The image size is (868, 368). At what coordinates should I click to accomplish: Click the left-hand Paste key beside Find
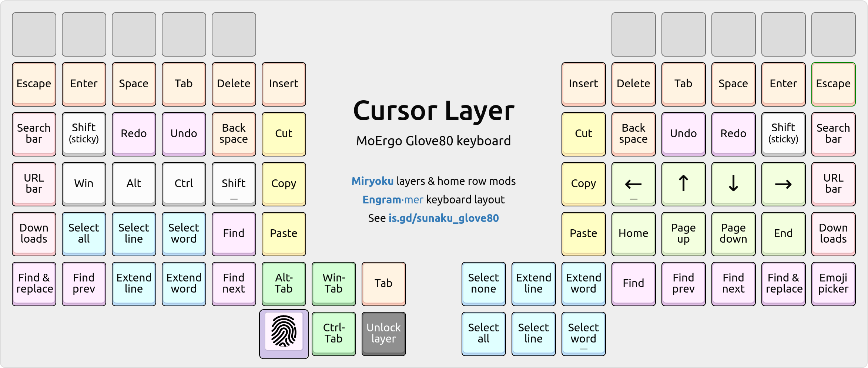(x=284, y=234)
